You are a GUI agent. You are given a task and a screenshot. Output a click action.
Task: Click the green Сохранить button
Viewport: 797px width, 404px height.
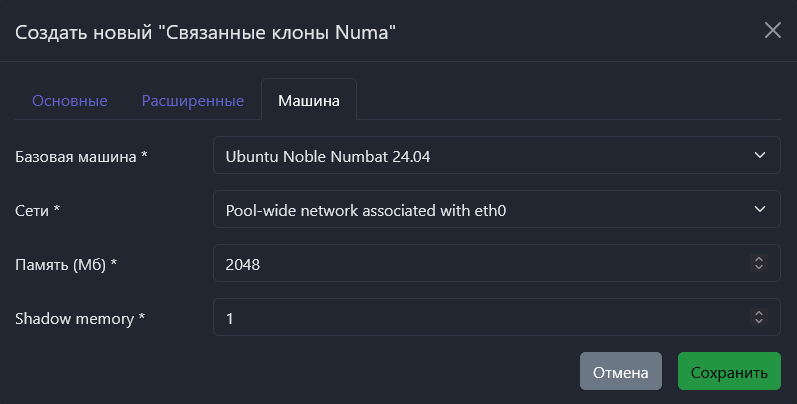coord(729,372)
